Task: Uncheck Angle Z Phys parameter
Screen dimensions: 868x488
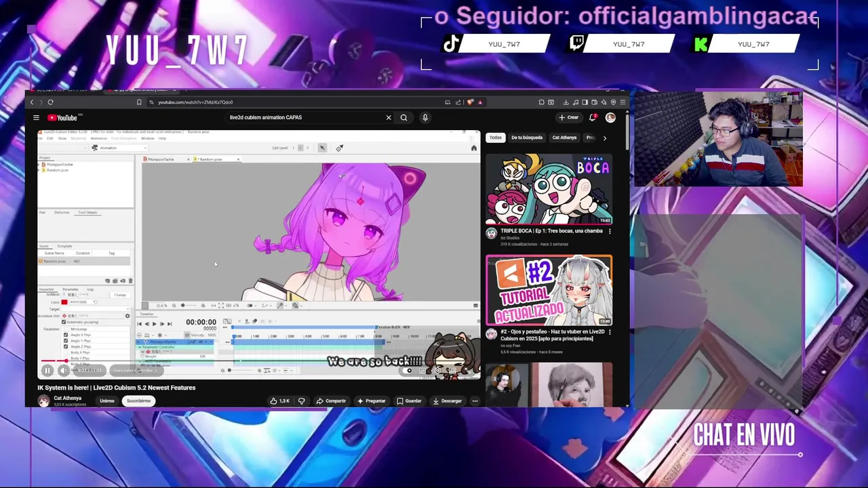Action: coord(66,346)
